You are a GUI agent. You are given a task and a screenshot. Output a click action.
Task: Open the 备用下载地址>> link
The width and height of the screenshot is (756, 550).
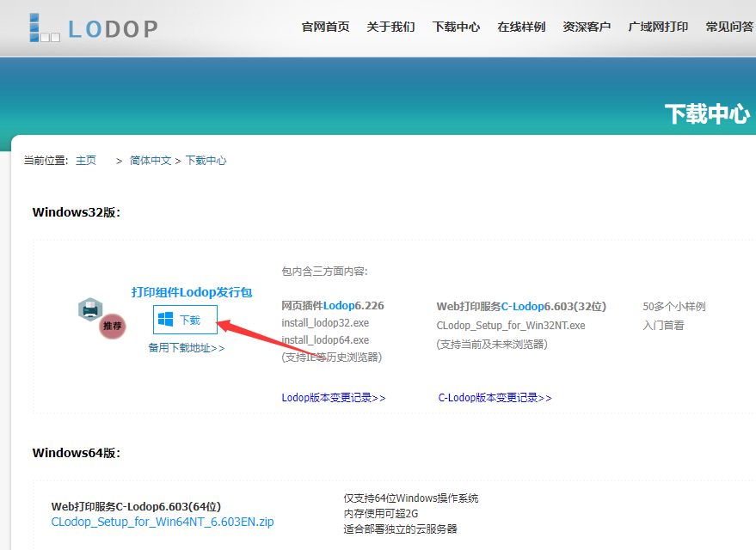pyautogui.click(x=186, y=348)
